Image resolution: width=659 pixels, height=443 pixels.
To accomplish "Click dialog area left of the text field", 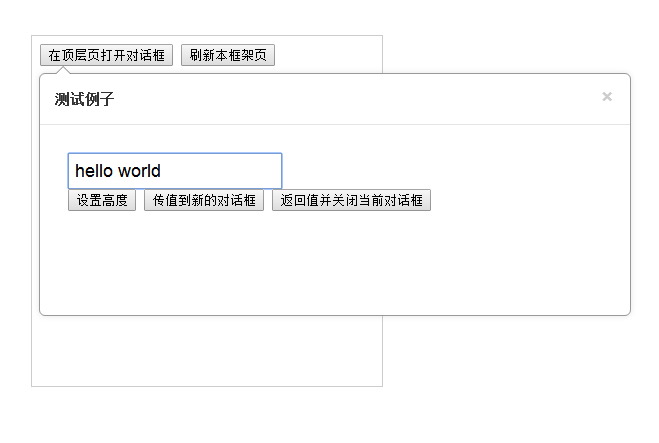I will [53, 171].
